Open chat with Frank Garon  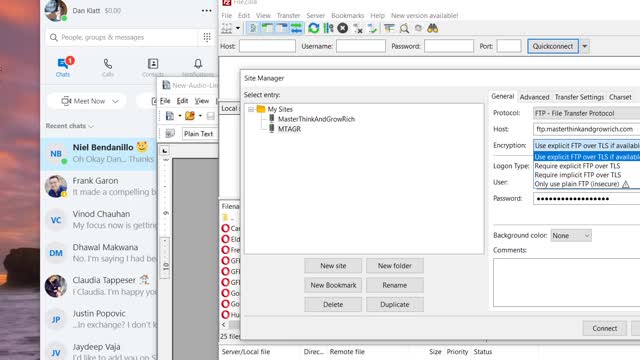tap(99, 186)
